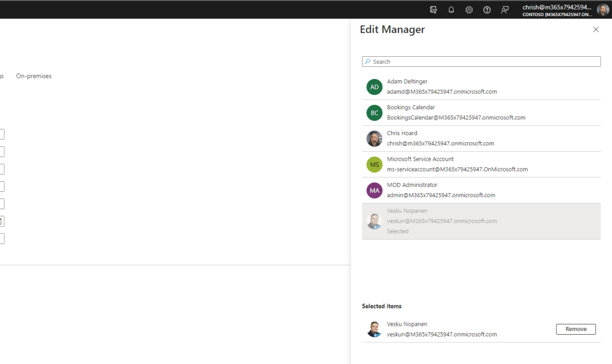
Task: Pick Bookings Calendar from the list
Action: [x=456, y=112]
